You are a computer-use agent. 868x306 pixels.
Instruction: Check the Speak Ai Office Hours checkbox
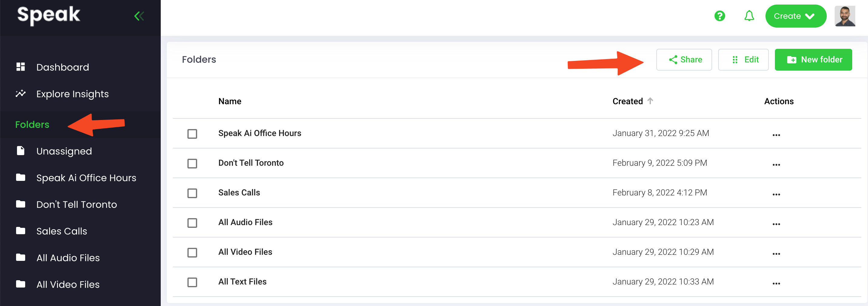tap(192, 134)
